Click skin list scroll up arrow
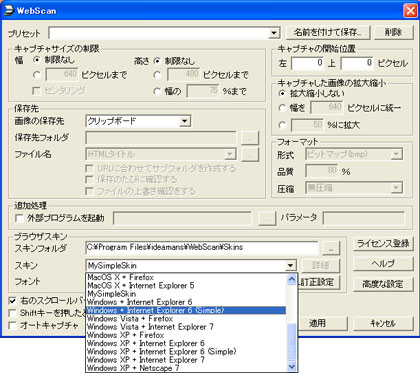 click(x=291, y=279)
